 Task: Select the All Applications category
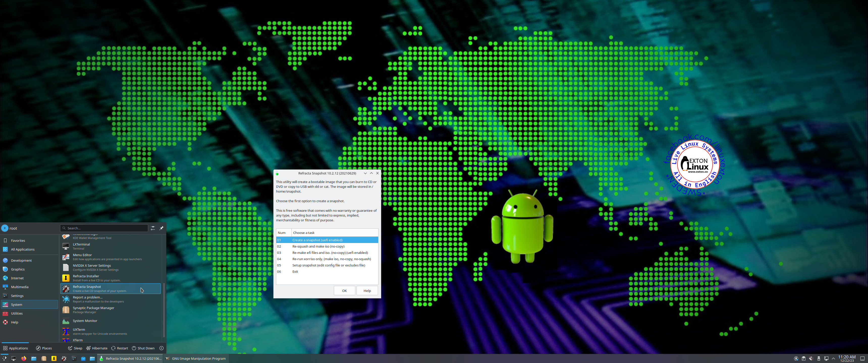tap(30, 249)
